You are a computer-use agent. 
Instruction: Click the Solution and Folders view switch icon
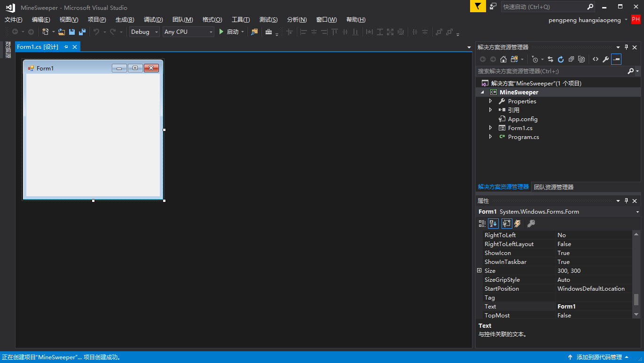514,59
